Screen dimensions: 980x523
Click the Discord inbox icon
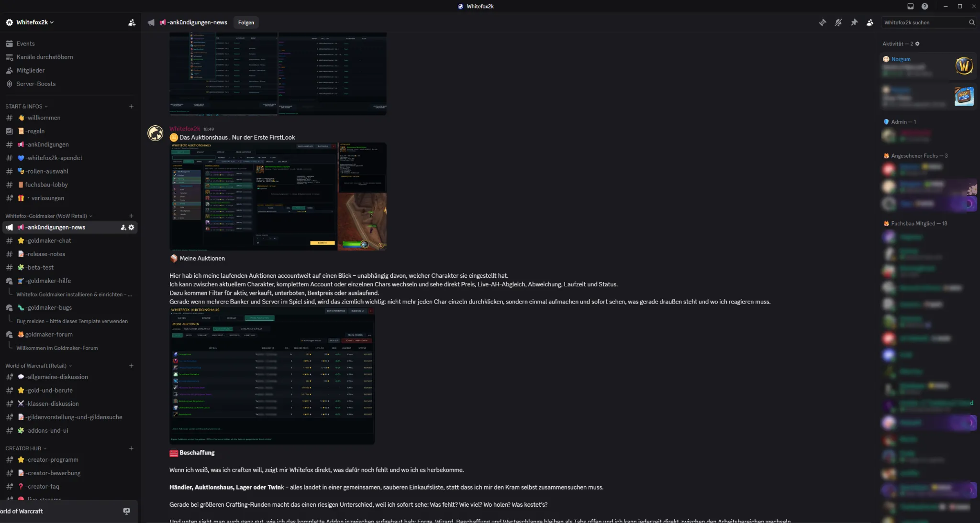pos(911,6)
